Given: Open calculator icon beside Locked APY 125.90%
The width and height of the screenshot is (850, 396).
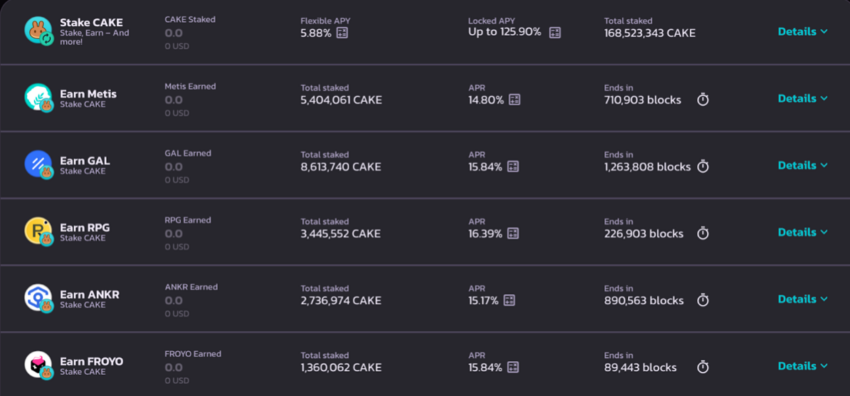Looking at the screenshot, I should [x=555, y=33].
